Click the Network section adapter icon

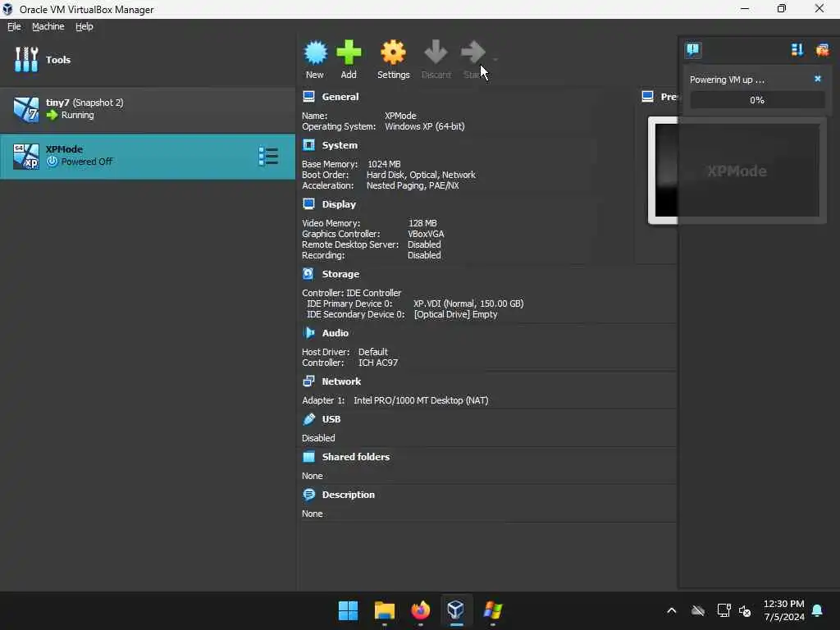tap(308, 381)
